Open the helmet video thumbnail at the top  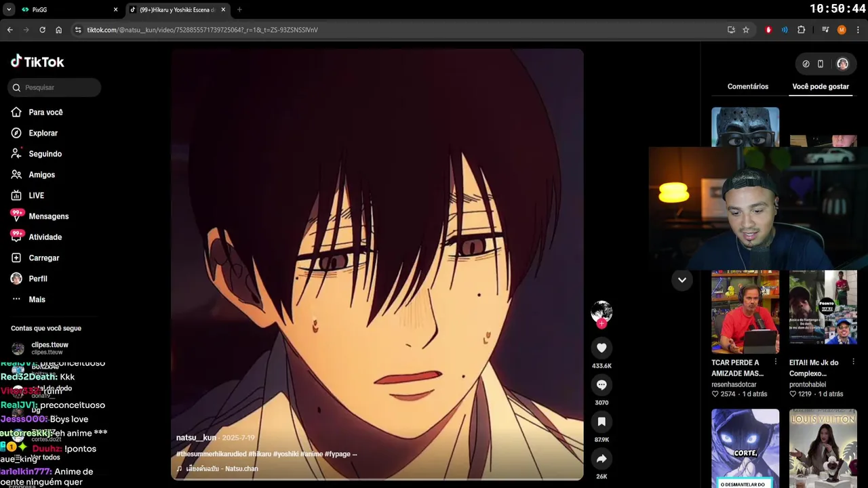745,127
